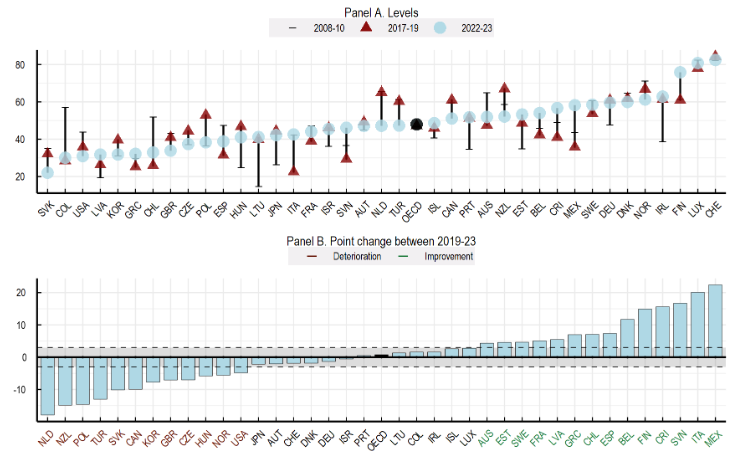Click the blue circle for SVK in Panel A
This screenshot has width=748, height=463.
click(x=47, y=172)
